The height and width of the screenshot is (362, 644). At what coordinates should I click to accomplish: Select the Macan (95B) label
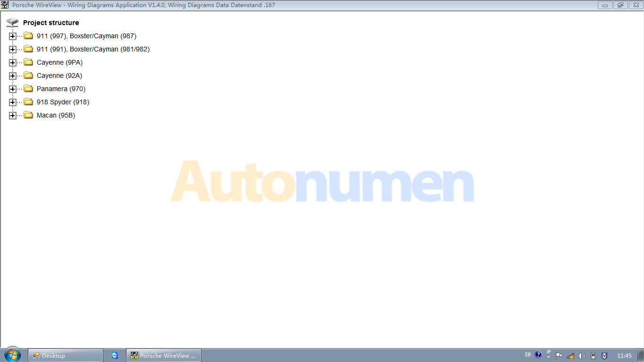[56, 115]
